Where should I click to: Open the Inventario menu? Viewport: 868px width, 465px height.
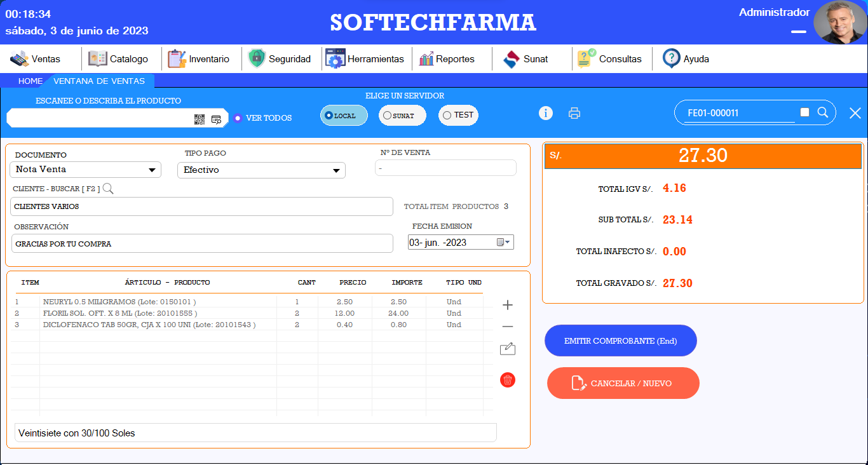[x=199, y=59]
